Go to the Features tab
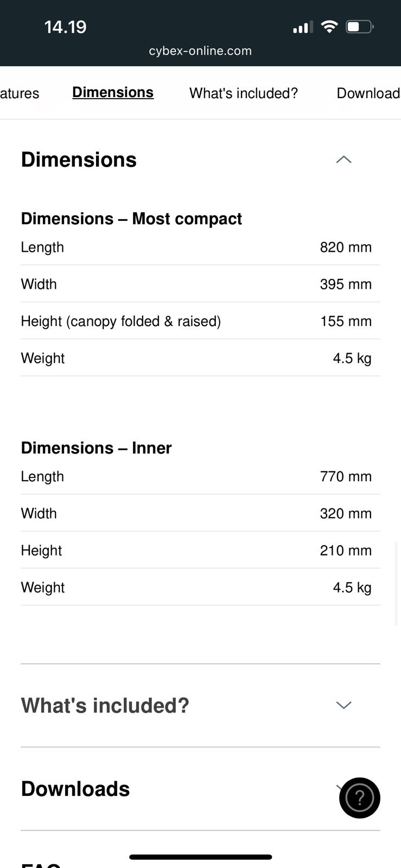 pyautogui.click(x=20, y=93)
